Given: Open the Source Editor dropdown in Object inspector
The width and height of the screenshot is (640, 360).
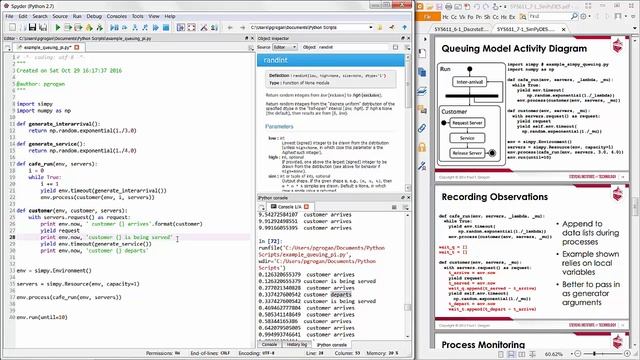Looking at the screenshot, I should (285, 47).
